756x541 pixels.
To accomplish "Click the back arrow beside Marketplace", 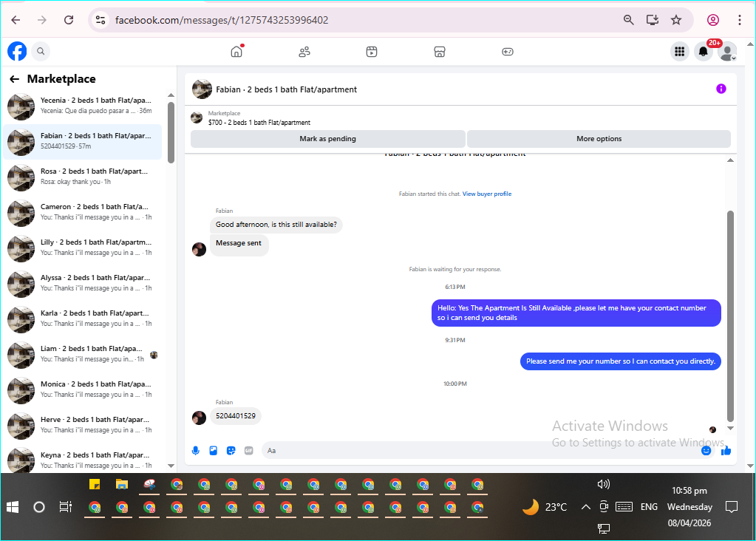I will (15, 79).
